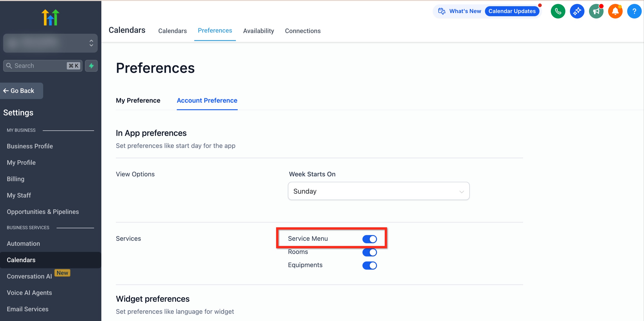Open the blue AI sparkle assistant icon
The width and height of the screenshot is (644, 321).
coord(577,11)
